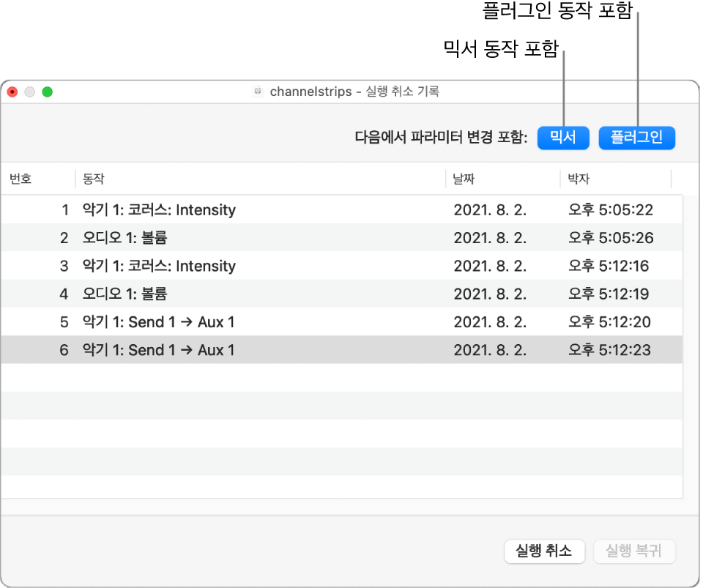Viewport: 703px width, 588px height.
Task: Select row 4 오디오 1: 볼륨
Action: pyautogui.click(x=342, y=294)
